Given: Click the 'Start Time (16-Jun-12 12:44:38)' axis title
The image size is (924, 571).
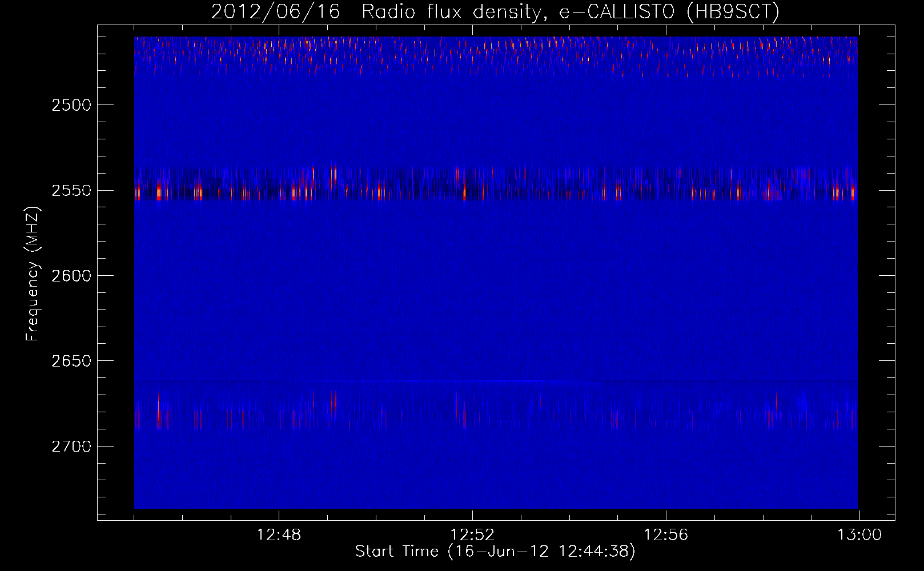Looking at the screenshot, I should click(495, 552).
